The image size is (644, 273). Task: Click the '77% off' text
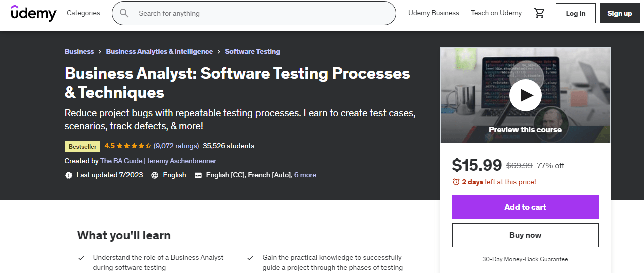(550, 166)
